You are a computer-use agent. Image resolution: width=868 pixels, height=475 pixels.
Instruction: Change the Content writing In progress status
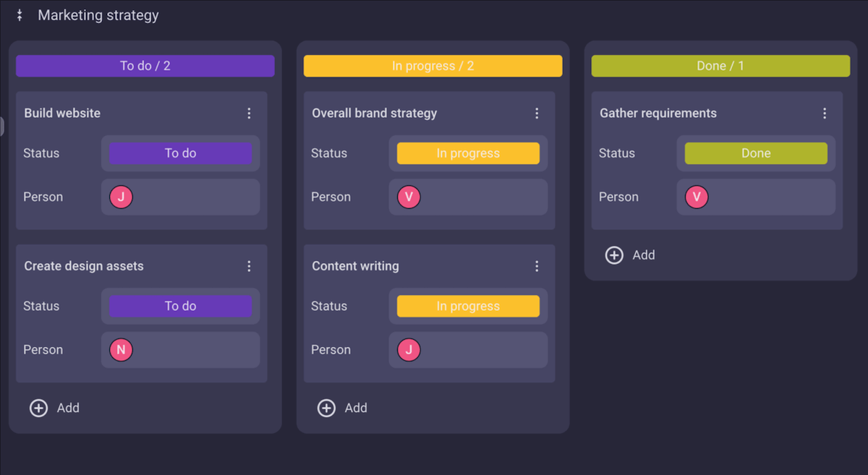point(468,306)
